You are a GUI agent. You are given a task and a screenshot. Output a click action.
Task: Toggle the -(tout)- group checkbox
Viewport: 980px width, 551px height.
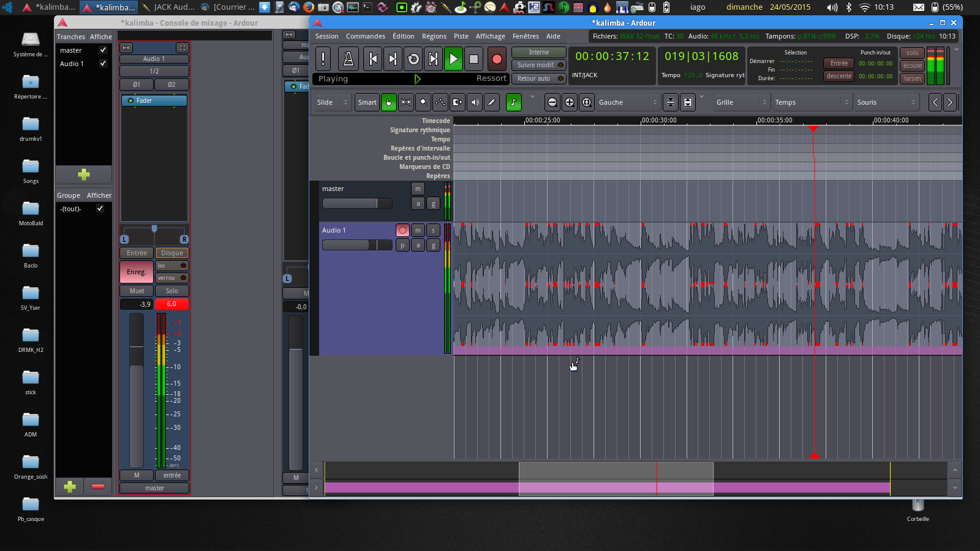click(100, 209)
